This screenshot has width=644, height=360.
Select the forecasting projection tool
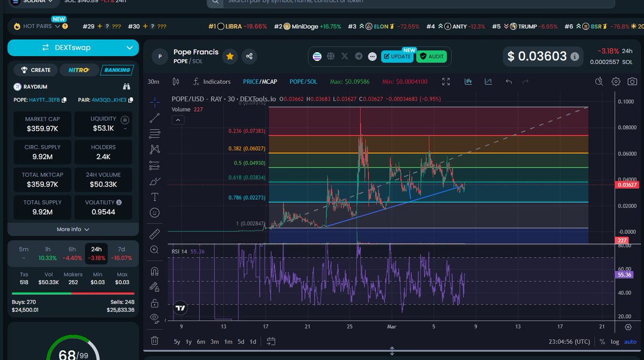click(x=155, y=165)
